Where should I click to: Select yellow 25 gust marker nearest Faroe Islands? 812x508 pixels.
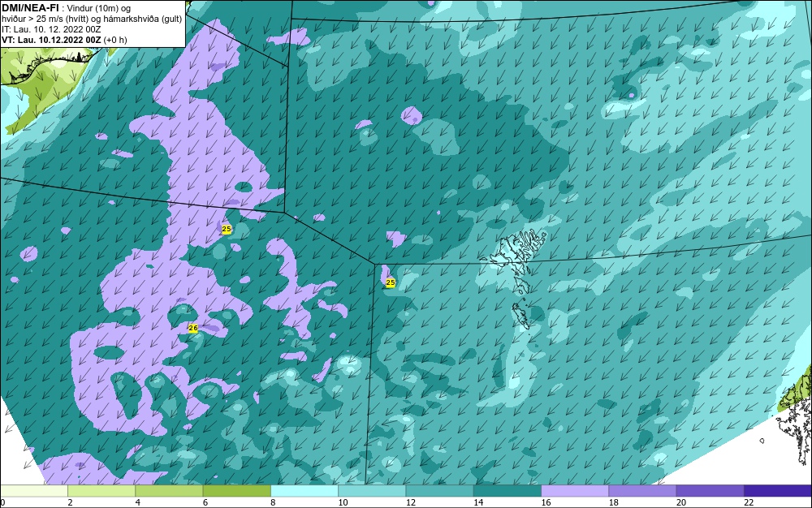coord(391,282)
